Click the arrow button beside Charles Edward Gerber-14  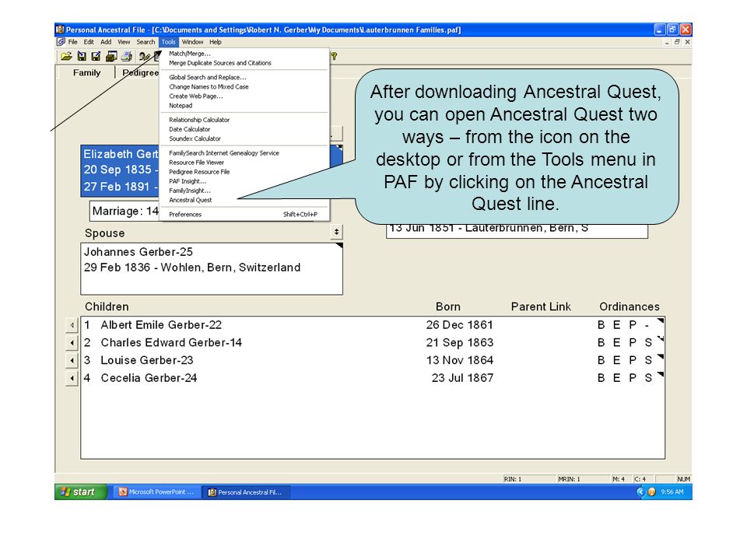tap(72, 343)
